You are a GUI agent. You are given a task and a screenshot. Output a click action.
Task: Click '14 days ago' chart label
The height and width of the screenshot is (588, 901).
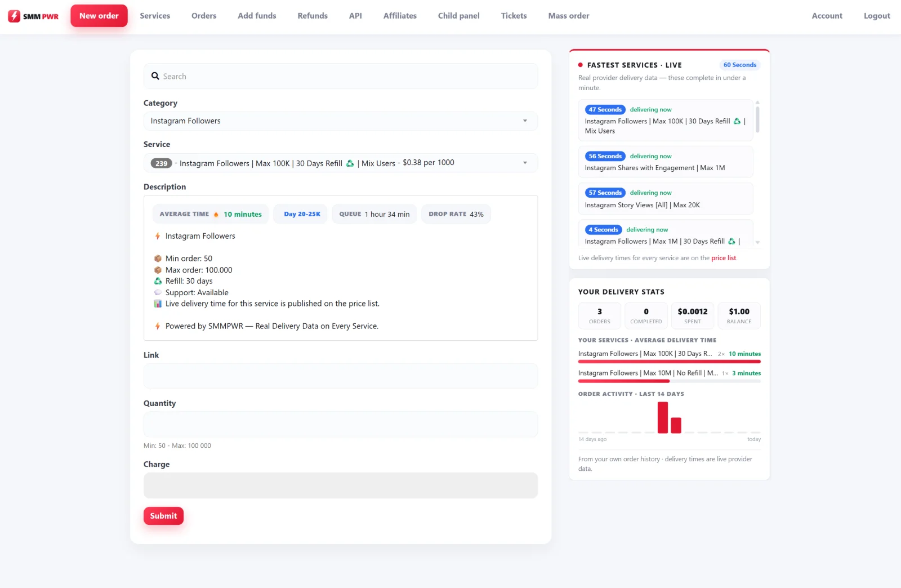(x=592, y=439)
